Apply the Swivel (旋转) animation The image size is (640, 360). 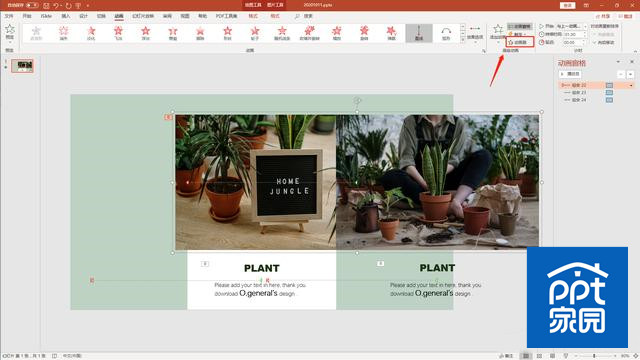point(364,33)
